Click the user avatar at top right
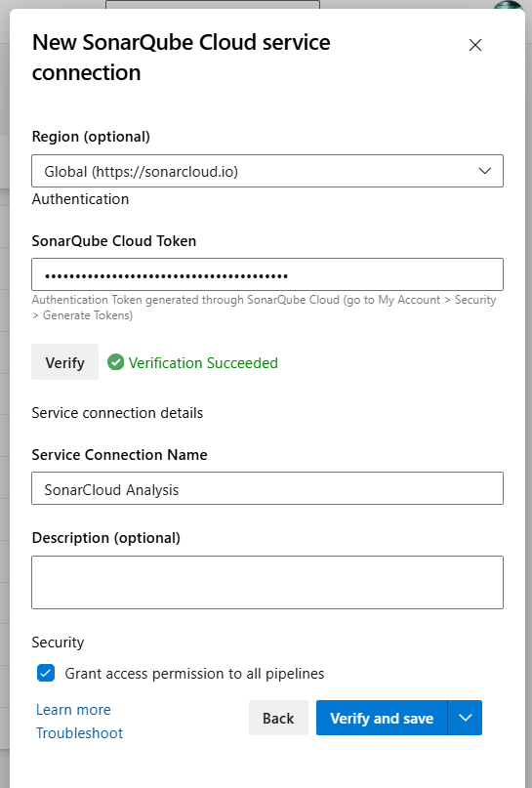 [x=509, y=5]
